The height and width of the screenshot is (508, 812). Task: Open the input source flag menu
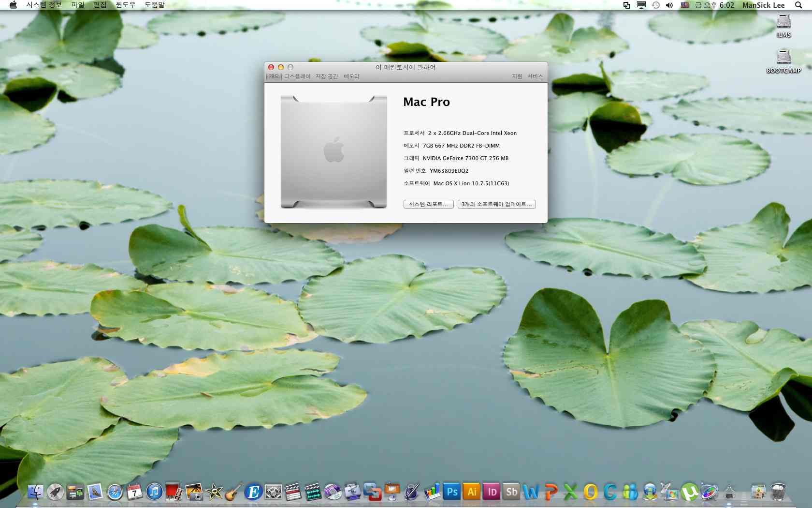click(x=685, y=5)
